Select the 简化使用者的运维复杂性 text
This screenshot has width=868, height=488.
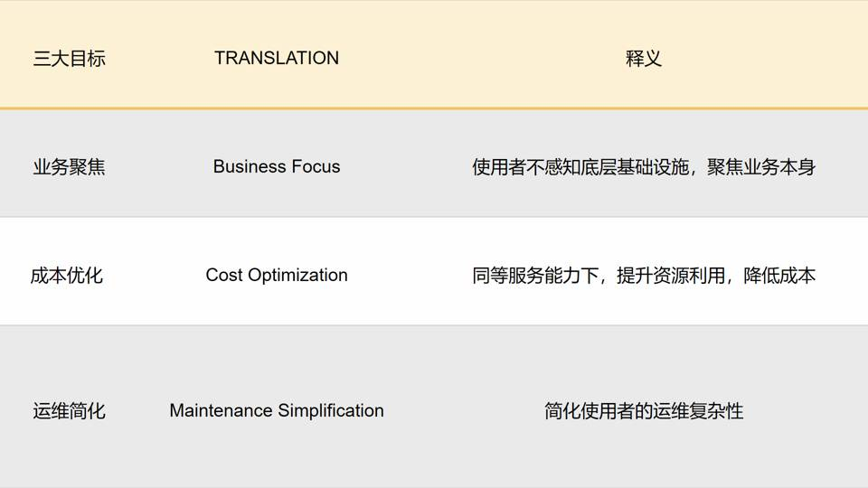click(x=644, y=411)
